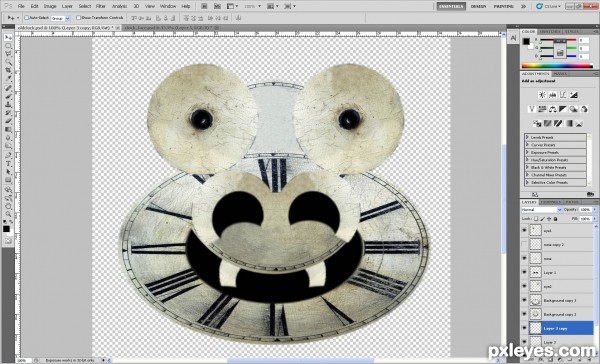Launch Adobe Bridge from the application bar
The width and height of the screenshot is (600, 364).
(204, 6)
